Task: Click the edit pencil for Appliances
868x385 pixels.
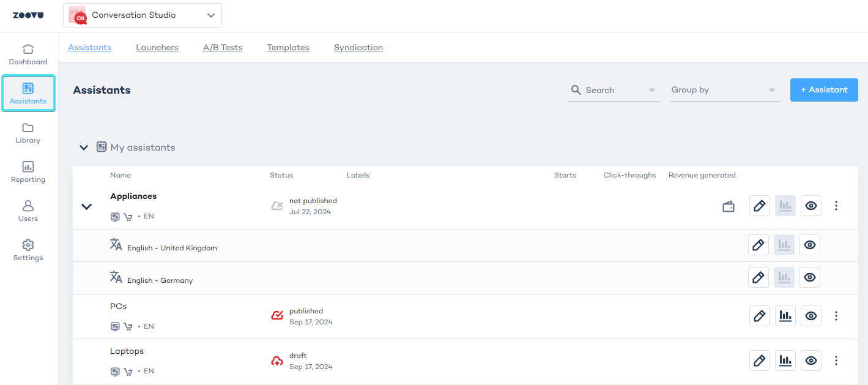Action: [x=760, y=206]
